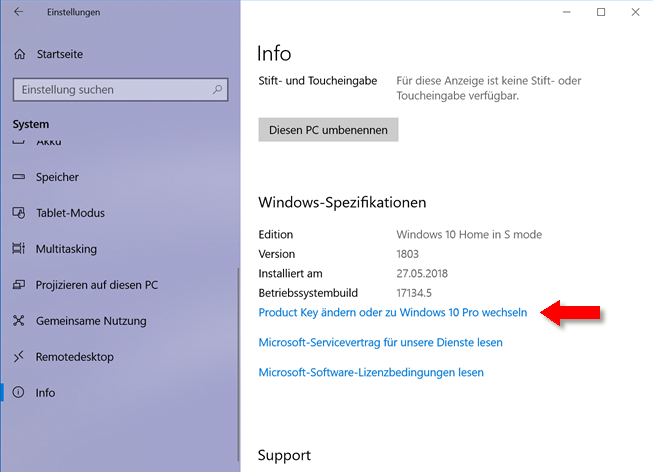Click the search magnifier icon

click(217, 89)
